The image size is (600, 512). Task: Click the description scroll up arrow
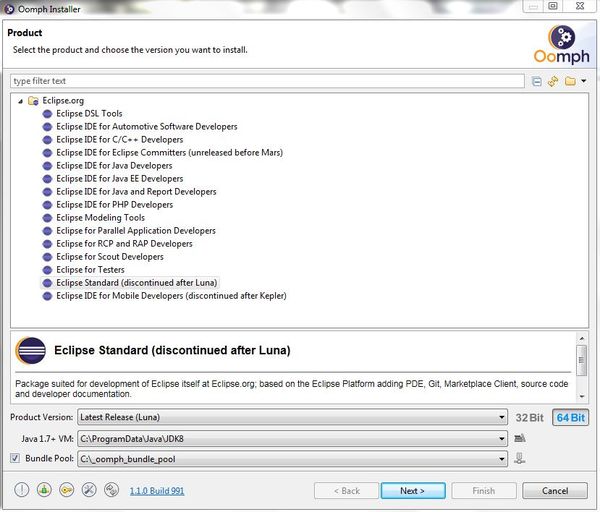tap(582, 338)
